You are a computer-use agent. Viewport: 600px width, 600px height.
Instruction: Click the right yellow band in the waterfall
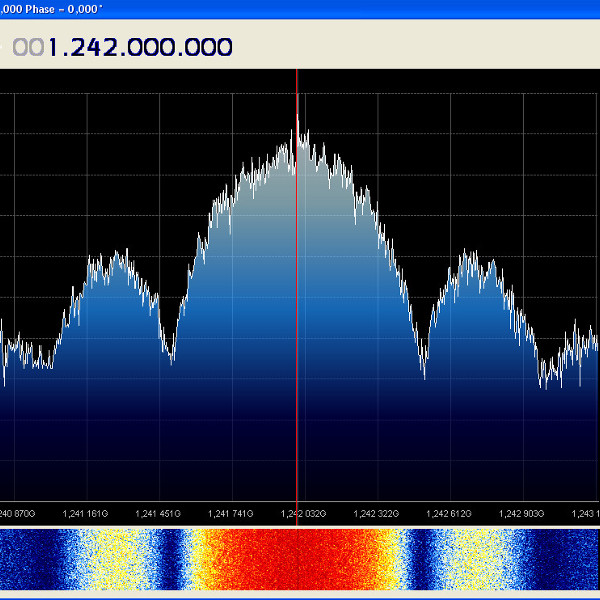click(476, 559)
